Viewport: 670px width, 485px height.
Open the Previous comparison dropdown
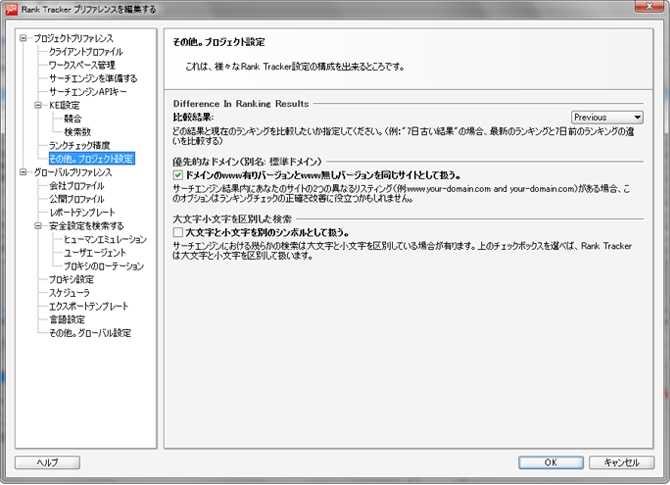tap(607, 117)
